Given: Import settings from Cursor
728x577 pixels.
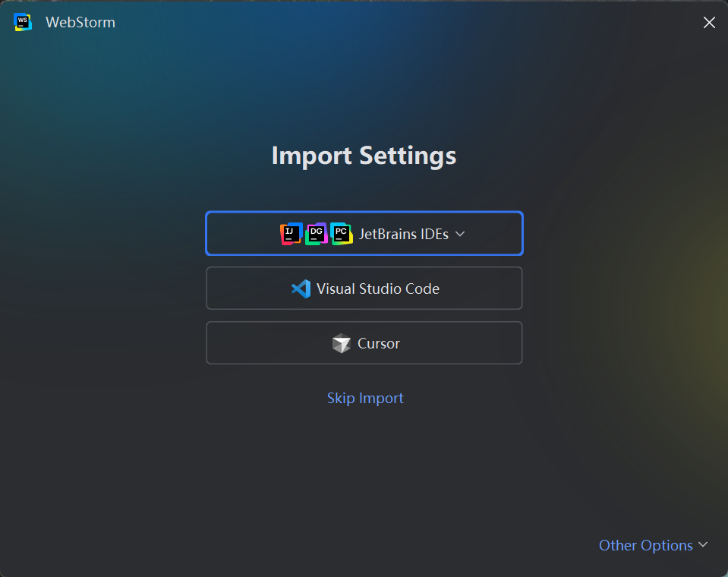Looking at the screenshot, I should (364, 343).
